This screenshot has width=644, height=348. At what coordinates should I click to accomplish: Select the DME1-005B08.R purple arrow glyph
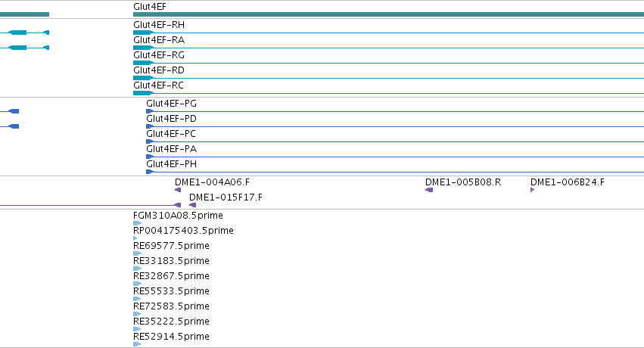click(429, 190)
